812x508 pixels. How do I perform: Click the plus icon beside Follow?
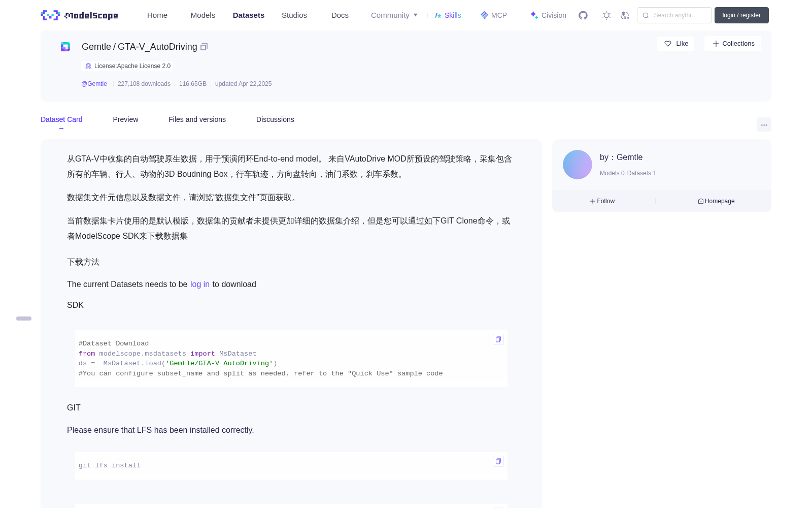[x=593, y=201]
